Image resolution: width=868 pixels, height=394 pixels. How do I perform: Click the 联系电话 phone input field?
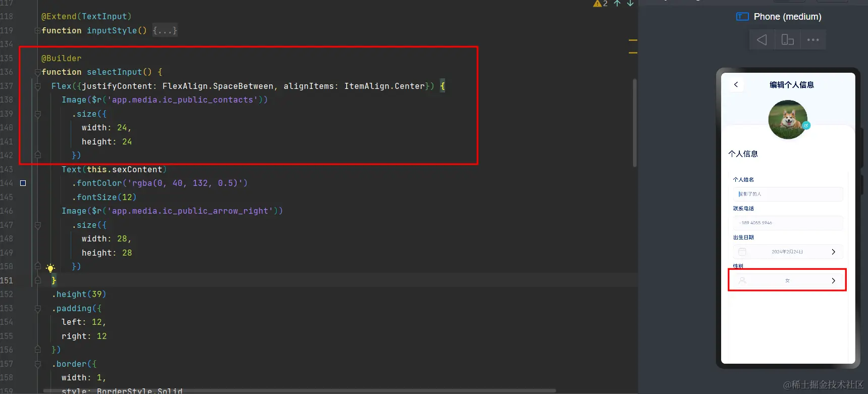788,223
